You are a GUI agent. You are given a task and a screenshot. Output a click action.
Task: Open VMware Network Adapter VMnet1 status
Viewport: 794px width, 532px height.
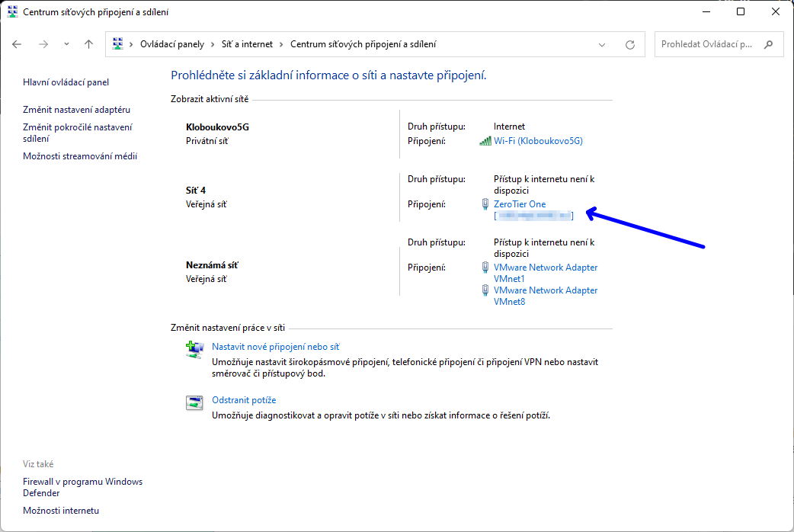(x=546, y=273)
